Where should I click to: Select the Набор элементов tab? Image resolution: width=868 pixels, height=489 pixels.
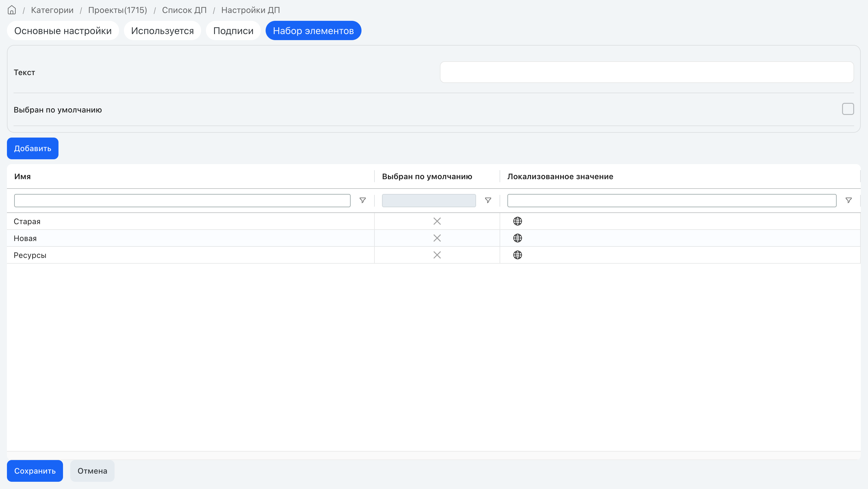(313, 31)
